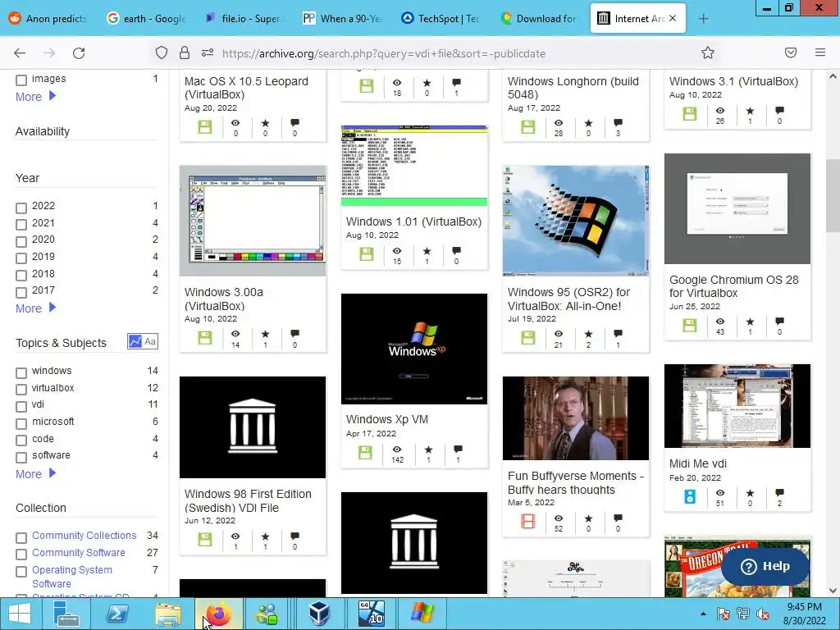Screen dimensions: 840x630
Task: Check the virtualbox topic filter
Action: (x=21, y=390)
